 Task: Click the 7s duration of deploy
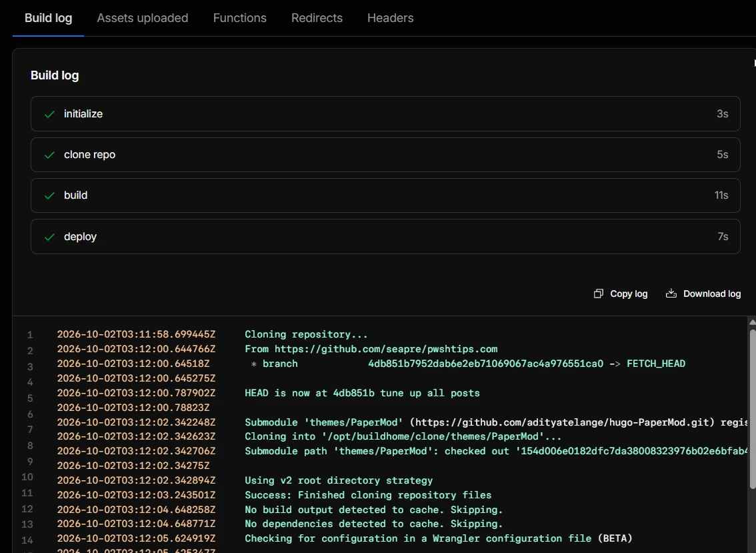click(x=723, y=236)
